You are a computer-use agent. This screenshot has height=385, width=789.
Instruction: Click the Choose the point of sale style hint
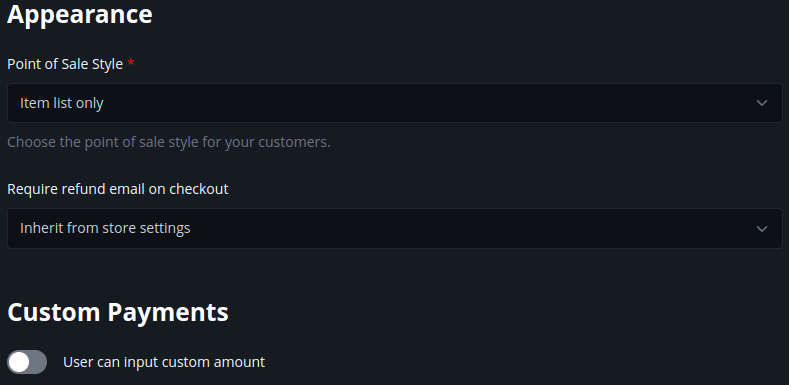169,142
